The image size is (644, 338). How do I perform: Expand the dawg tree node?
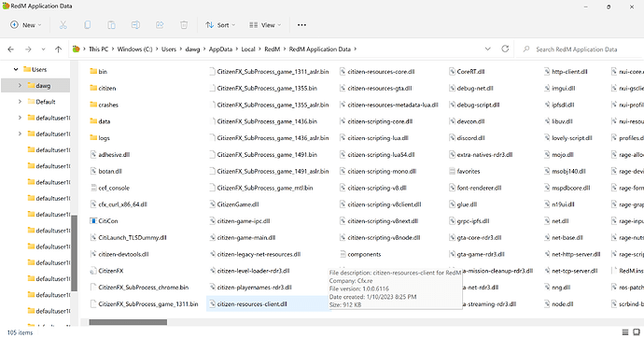click(20, 85)
